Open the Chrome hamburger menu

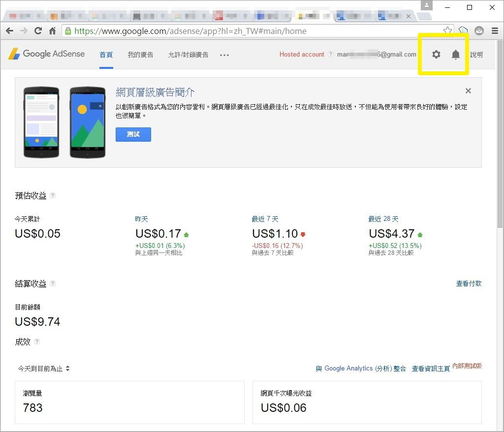(x=495, y=31)
